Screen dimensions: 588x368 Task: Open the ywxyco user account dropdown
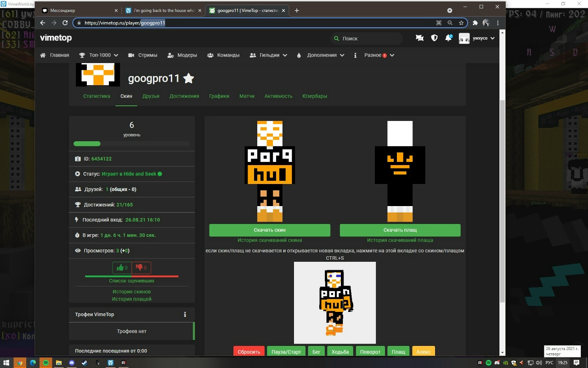(x=477, y=38)
